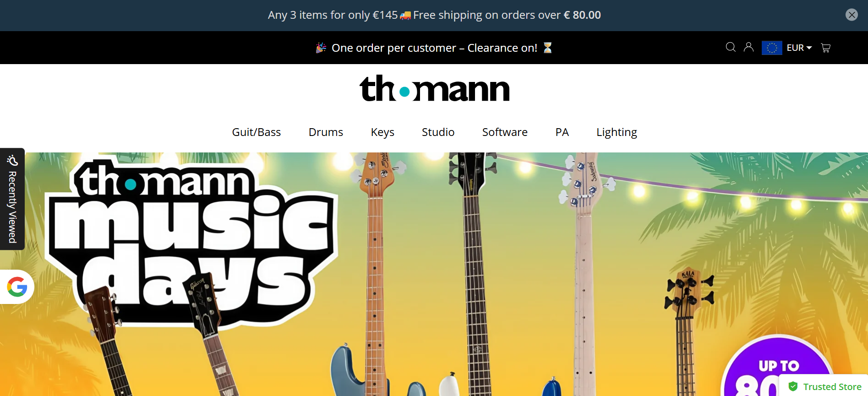Click the EU flag currency icon
Viewport: 868px width, 396px height.
[x=772, y=48]
